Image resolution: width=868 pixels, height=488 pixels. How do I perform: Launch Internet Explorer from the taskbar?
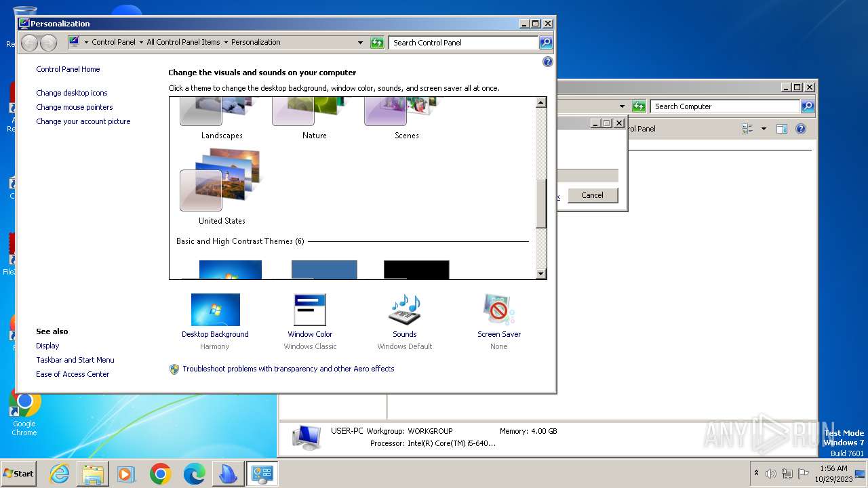[x=60, y=474]
